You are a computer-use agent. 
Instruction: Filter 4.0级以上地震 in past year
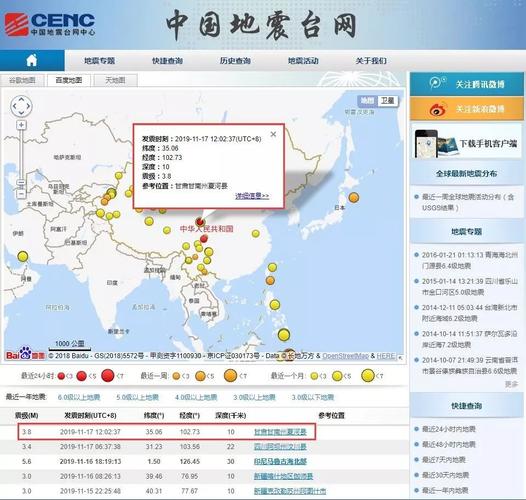click(x=196, y=398)
